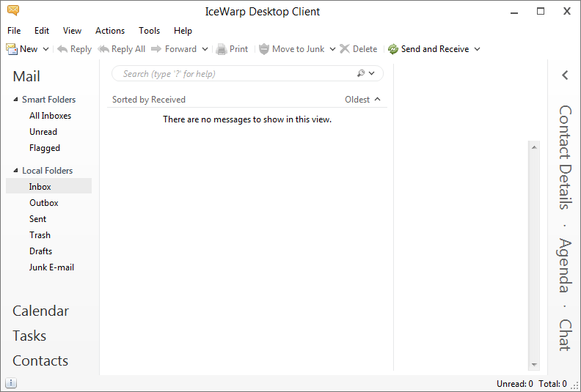Open the Agenda side panel
This screenshot has width=581, height=392.
(565, 265)
